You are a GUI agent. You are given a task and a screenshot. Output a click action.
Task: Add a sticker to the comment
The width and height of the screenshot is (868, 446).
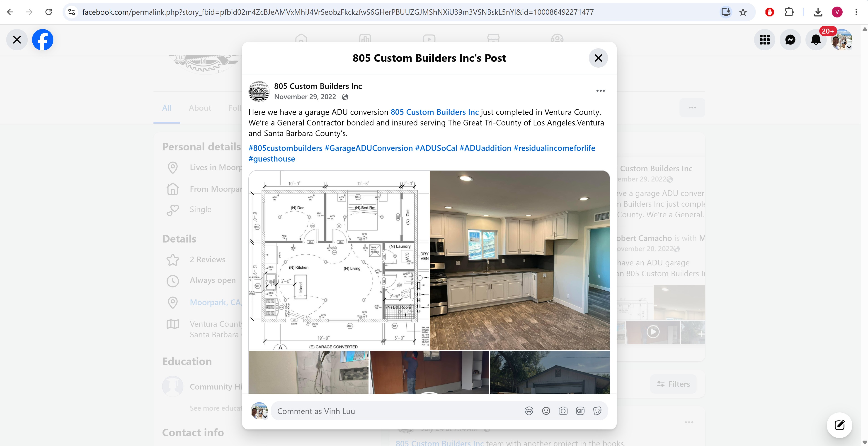tap(597, 411)
